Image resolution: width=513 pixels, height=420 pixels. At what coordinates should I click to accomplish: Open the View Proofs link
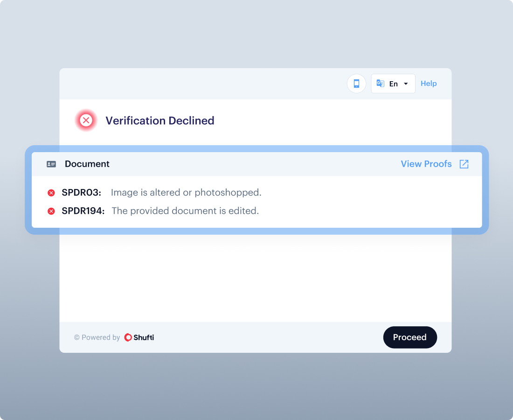[x=426, y=164]
